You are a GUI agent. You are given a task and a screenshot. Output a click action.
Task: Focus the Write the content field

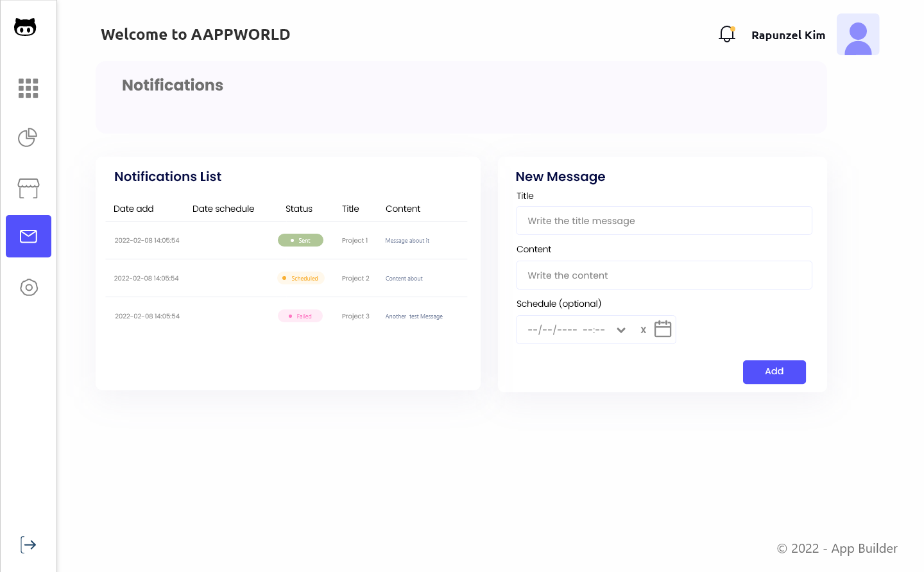664,275
